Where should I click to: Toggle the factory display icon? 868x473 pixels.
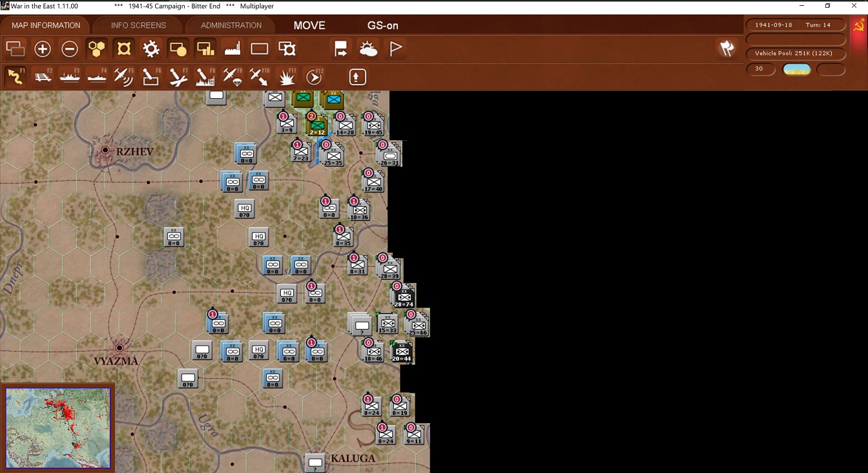(232, 48)
